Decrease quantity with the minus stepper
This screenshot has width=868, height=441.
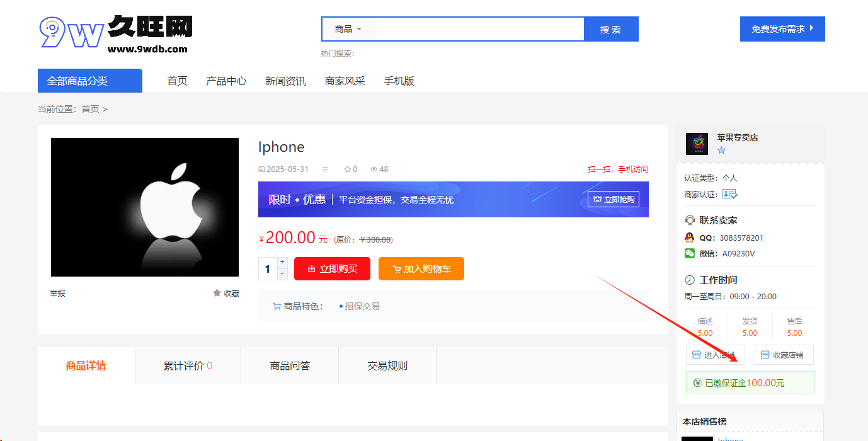tap(282, 273)
